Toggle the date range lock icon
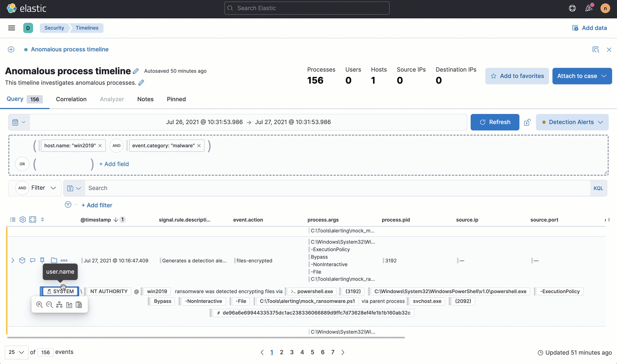The height and width of the screenshot is (364, 617). (528, 122)
